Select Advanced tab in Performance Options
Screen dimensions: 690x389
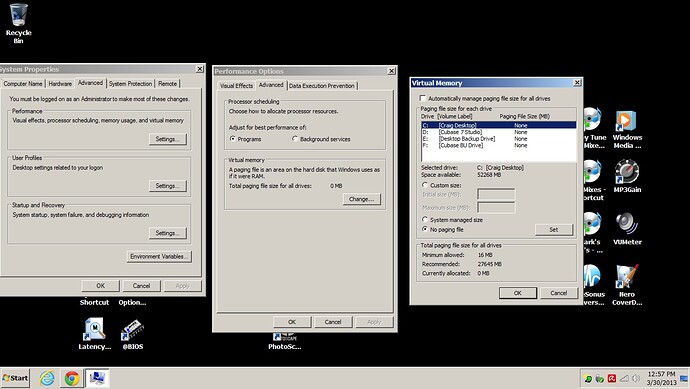[271, 85]
